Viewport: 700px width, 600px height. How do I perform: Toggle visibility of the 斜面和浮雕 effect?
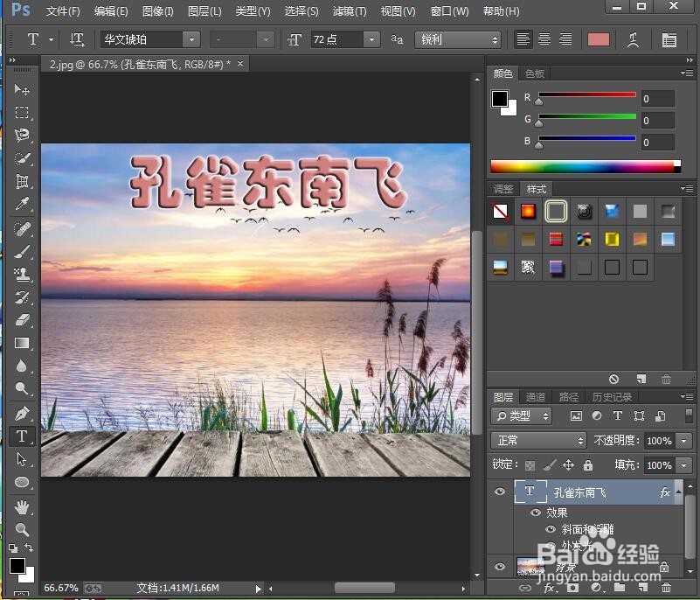coord(551,528)
